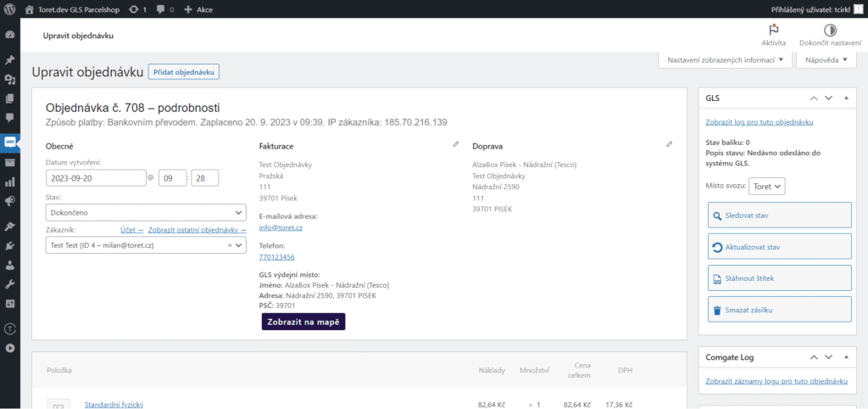
Task: Open Posts via the pushpin sidebar icon
Action: tap(9, 60)
